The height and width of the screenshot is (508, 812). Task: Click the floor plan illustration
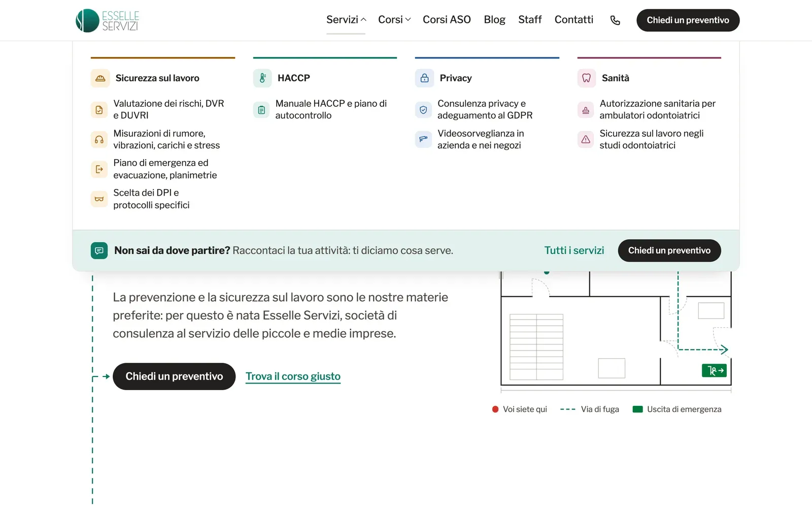pos(616,331)
